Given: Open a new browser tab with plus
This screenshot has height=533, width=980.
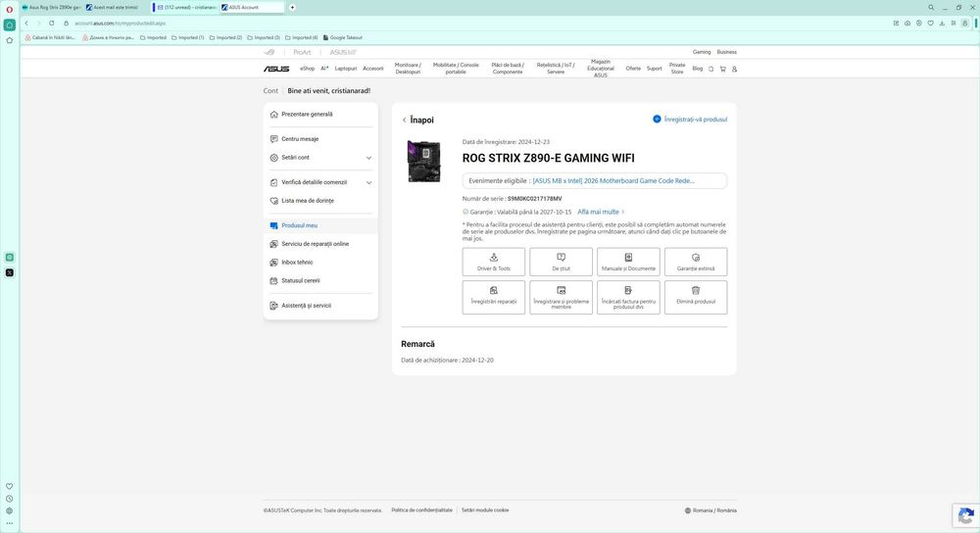Looking at the screenshot, I should click(x=292, y=8).
